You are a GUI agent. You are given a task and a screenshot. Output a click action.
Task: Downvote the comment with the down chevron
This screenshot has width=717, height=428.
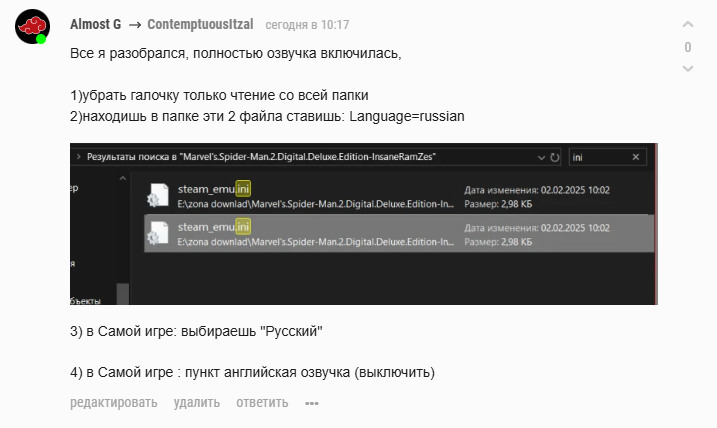687,69
